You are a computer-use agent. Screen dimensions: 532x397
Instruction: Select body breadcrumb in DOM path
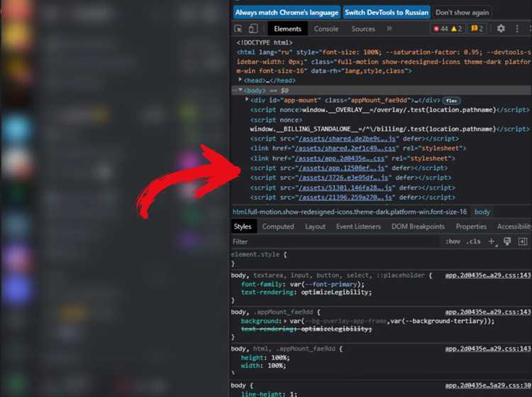(482, 212)
